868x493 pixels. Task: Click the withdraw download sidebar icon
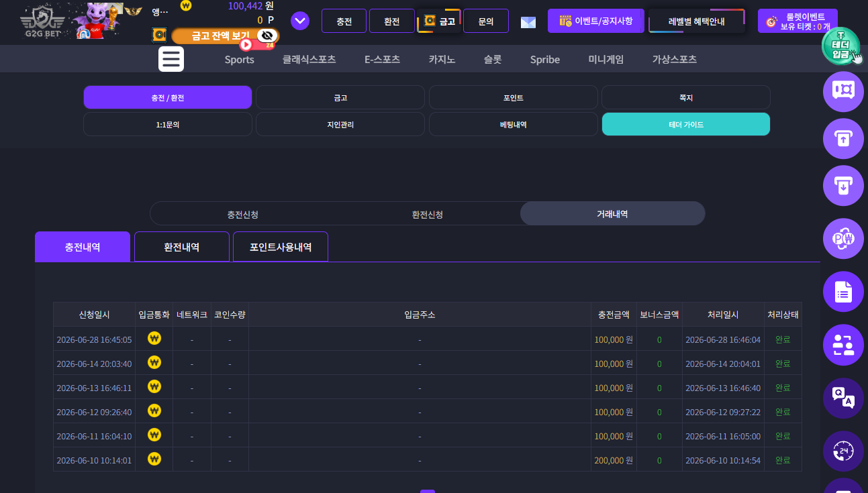(x=843, y=186)
